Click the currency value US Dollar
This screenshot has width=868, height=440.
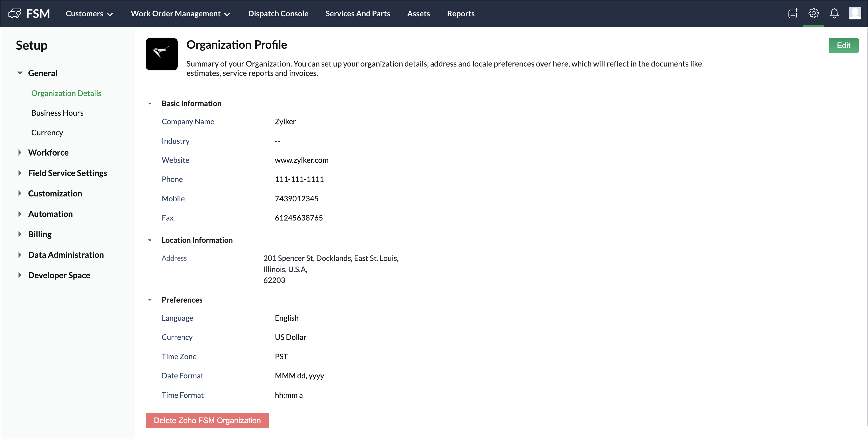click(291, 337)
